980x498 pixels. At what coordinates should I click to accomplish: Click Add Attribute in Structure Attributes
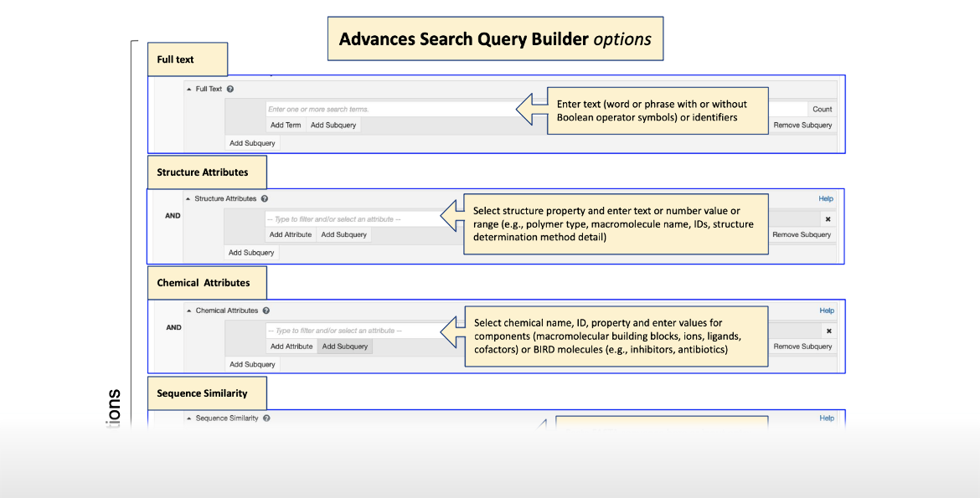[x=291, y=235]
